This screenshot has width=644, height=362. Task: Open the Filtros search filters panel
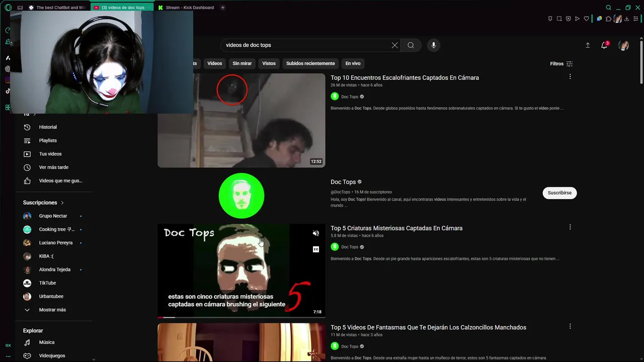point(561,64)
